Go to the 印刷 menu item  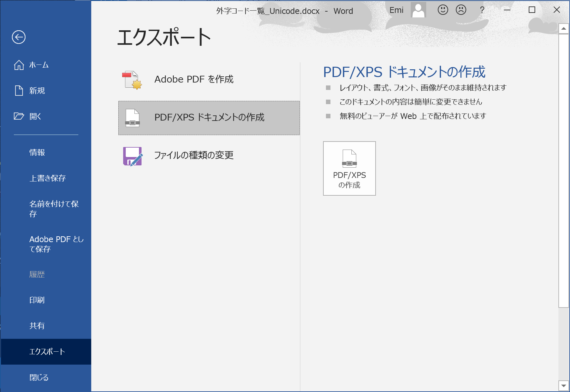pyautogui.click(x=37, y=300)
